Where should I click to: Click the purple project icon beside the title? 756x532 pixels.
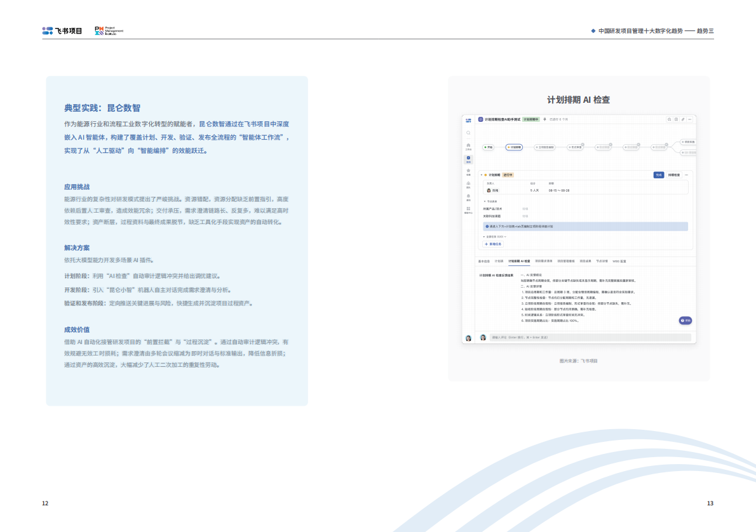481,119
